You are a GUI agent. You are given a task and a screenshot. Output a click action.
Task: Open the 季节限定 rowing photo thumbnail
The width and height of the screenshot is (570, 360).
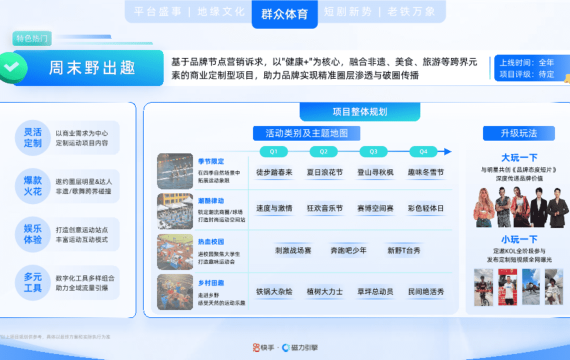[x=175, y=171]
